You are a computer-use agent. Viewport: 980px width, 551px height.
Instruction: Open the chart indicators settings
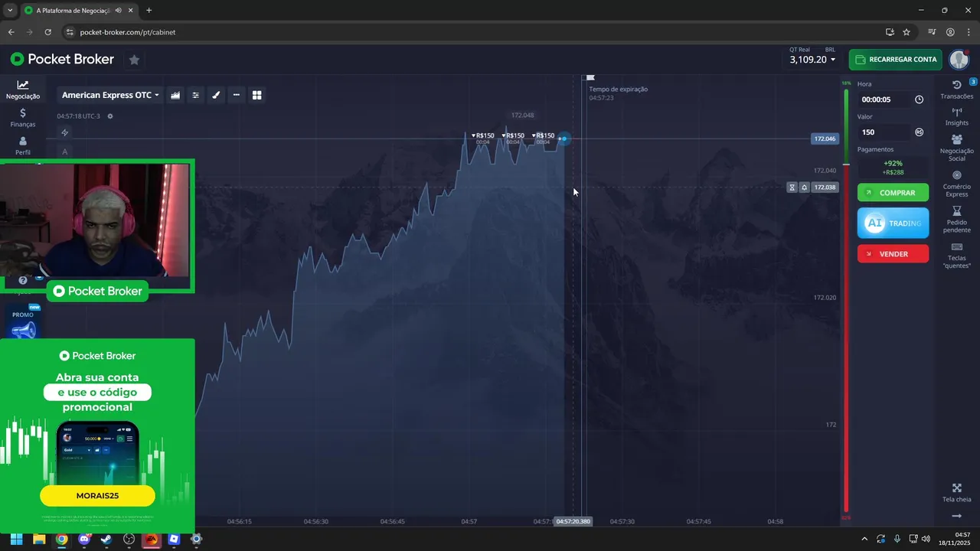pos(195,95)
